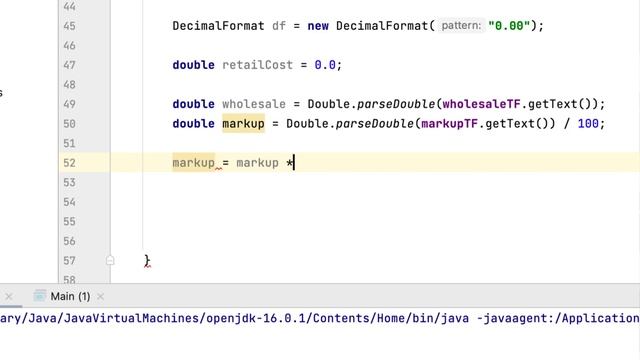Click the 0.0 value on line 47
The image size is (640, 360).
pyautogui.click(x=325, y=65)
